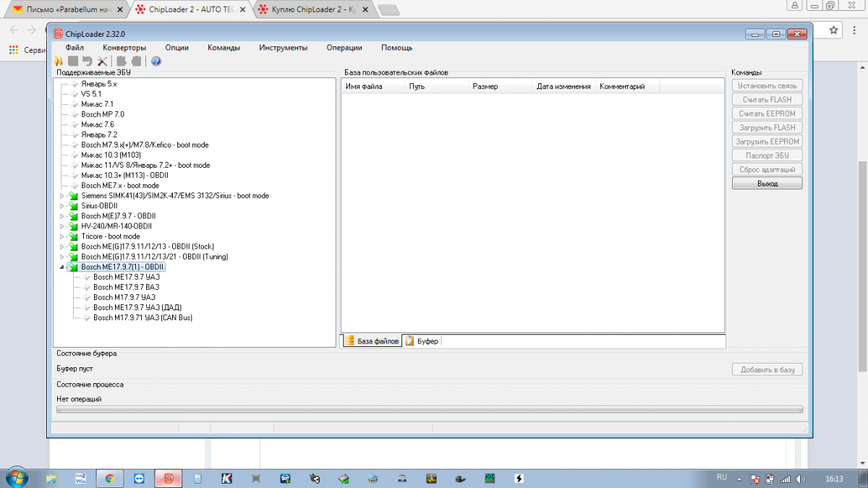Click the ChipLoader title bar app icon
868x488 pixels.
pyautogui.click(x=58, y=34)
